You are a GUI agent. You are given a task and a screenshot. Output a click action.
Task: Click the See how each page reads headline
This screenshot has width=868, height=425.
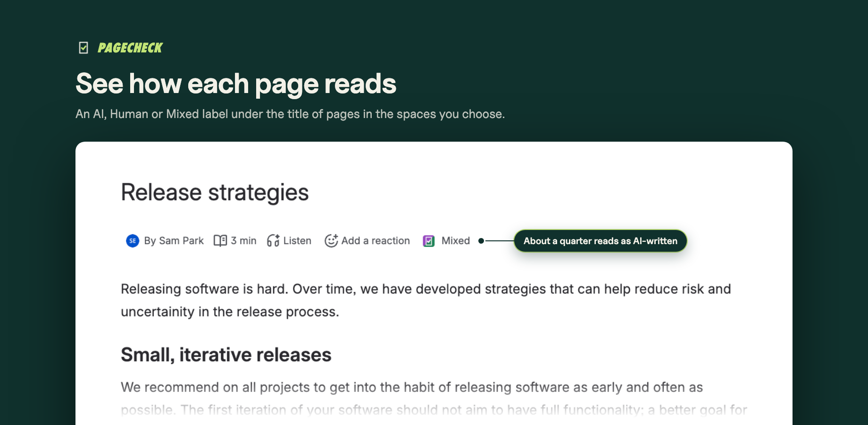point(236,84)
